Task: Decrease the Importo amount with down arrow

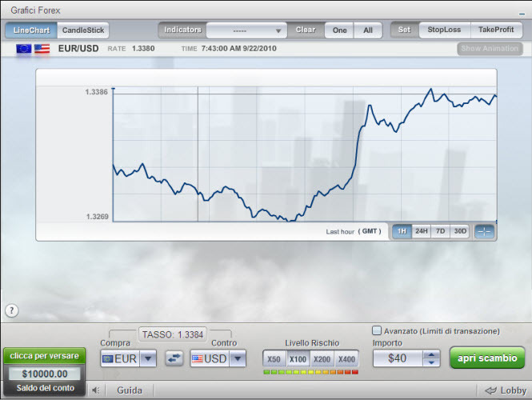Action: (x=431, y=362)
